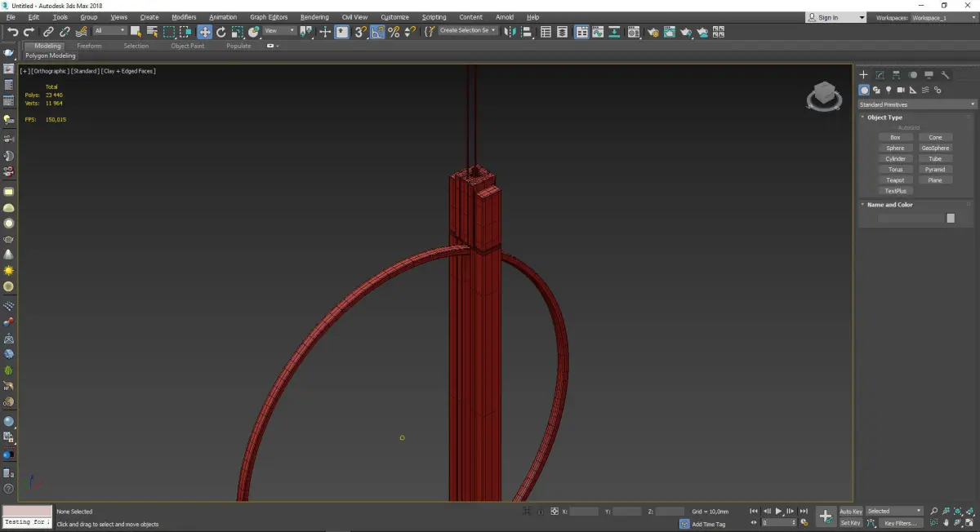Select the Rotate tool
This screenshot has height=532, width=980.
[220, 32]
